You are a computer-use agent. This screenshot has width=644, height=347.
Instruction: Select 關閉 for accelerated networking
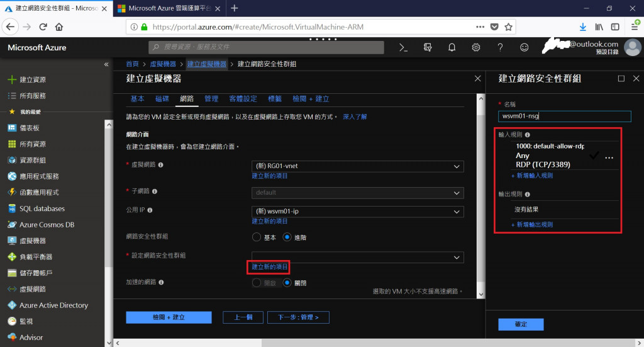287,283
